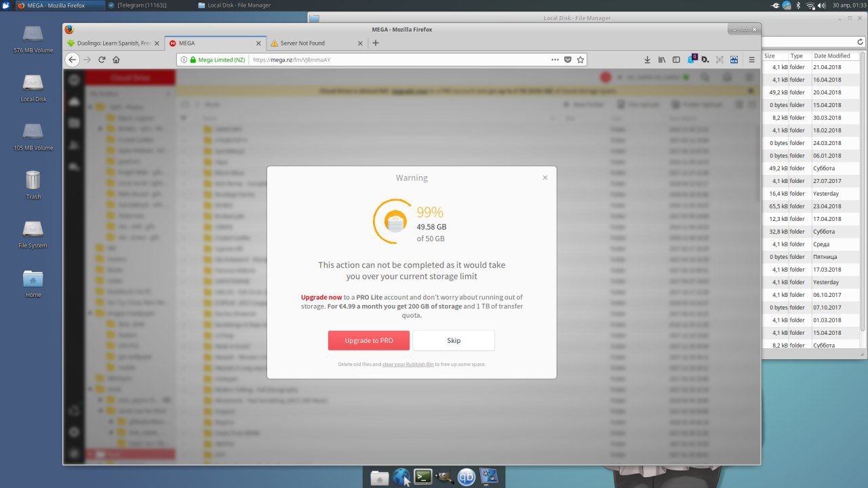Image resolution: width=868 pixels, height=488 pixels.
Task: Select the File System desktop icon
Action: click(33, 233)
